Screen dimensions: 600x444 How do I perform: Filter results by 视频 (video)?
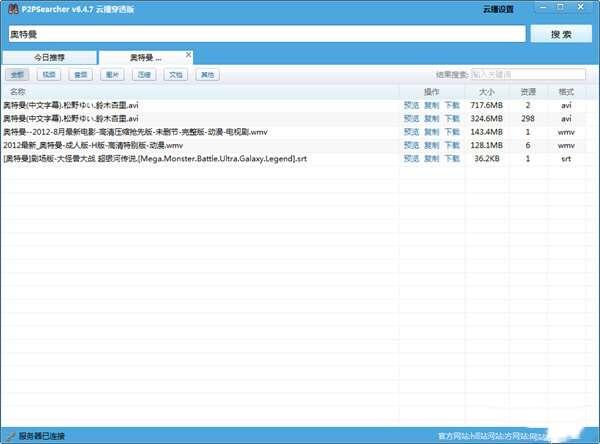49,74
